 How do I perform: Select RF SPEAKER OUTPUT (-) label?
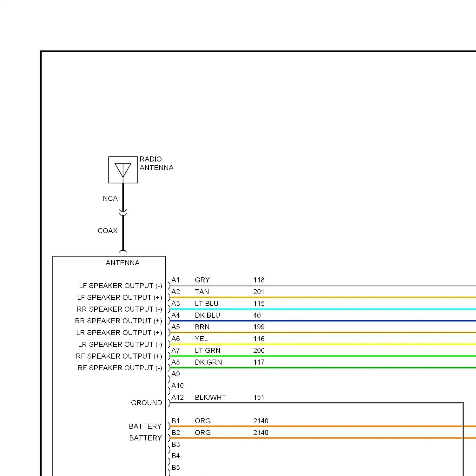120,368
